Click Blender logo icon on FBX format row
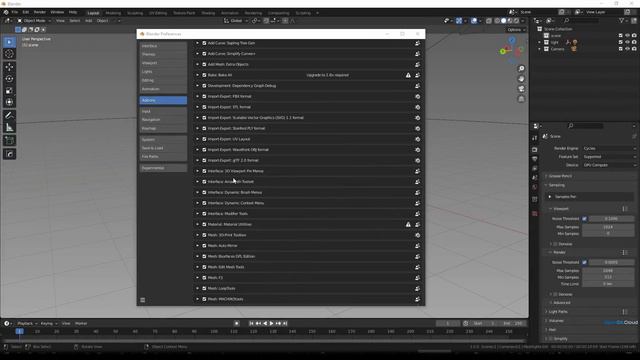 [x=418, y=97]
